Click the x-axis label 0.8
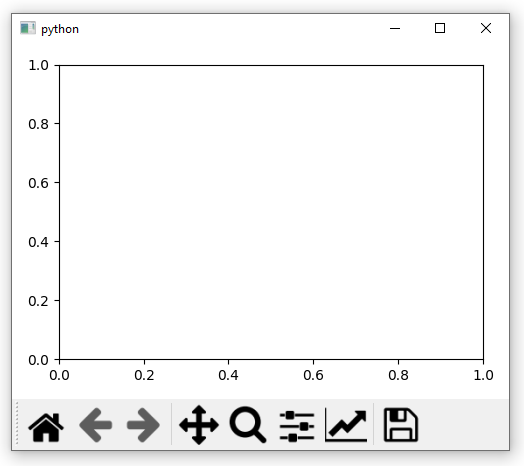 click(398, 375)
